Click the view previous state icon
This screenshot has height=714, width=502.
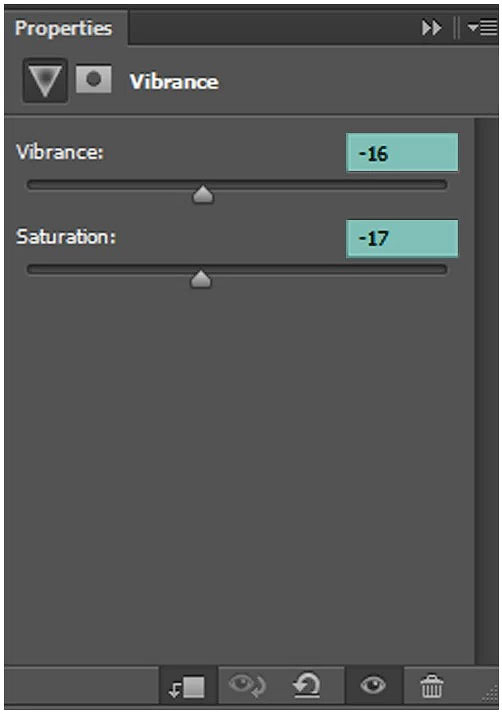[247, 686]
